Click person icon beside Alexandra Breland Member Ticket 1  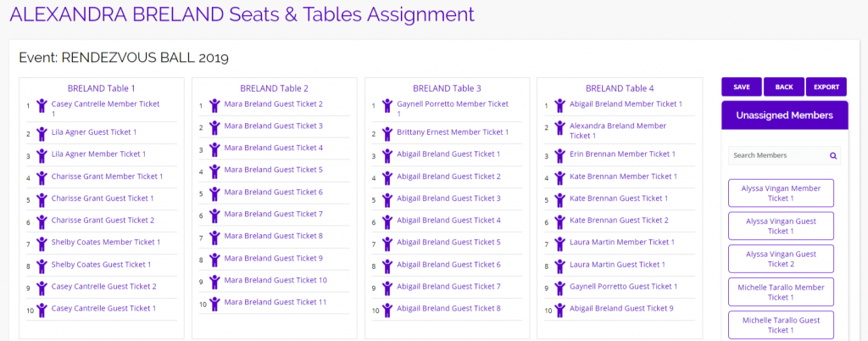tap(560, 128)
